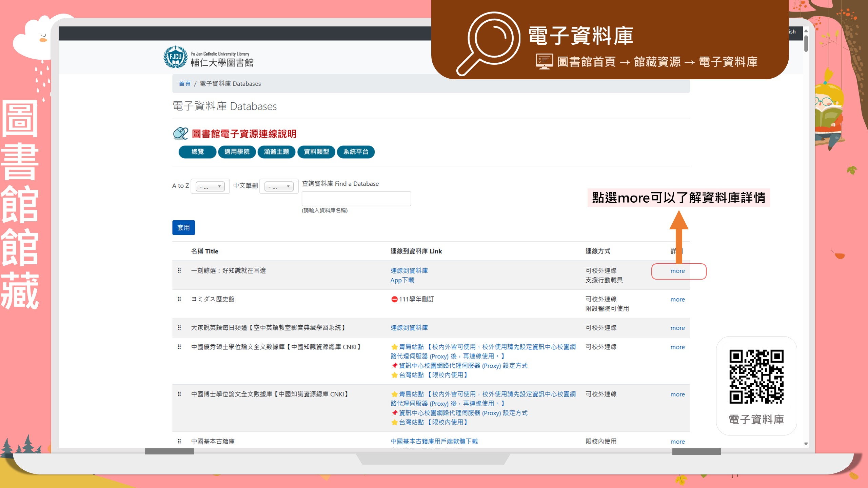Click the title 一刻鯨選：好知識就在耳邊
The width and height of the screenshot is (868, 488).
228,270
